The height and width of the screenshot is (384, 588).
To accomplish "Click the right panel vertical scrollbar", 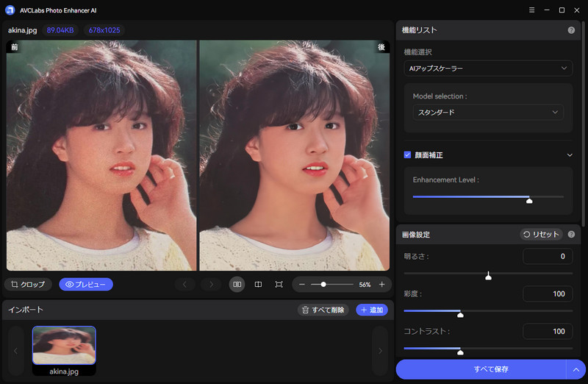I will [583, 124].
